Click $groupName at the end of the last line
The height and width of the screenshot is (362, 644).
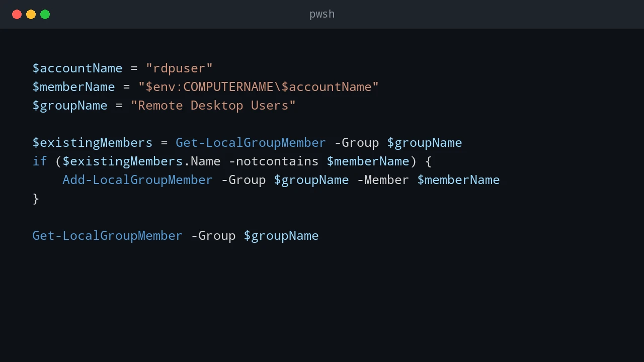pyautogui.click(x=281, y=235)
